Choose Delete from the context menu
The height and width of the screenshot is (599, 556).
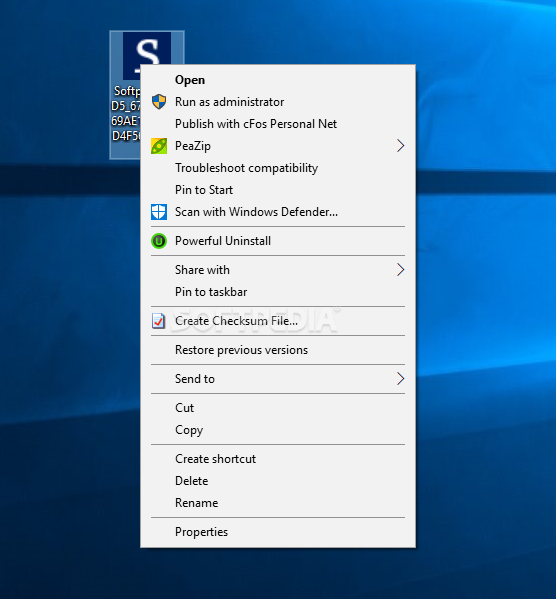coord(278,481)
